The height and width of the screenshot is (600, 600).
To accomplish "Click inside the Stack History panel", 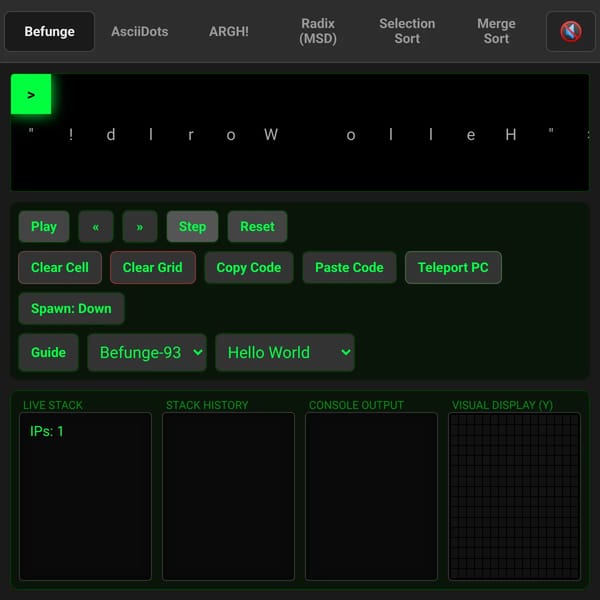I will (228, 496).
